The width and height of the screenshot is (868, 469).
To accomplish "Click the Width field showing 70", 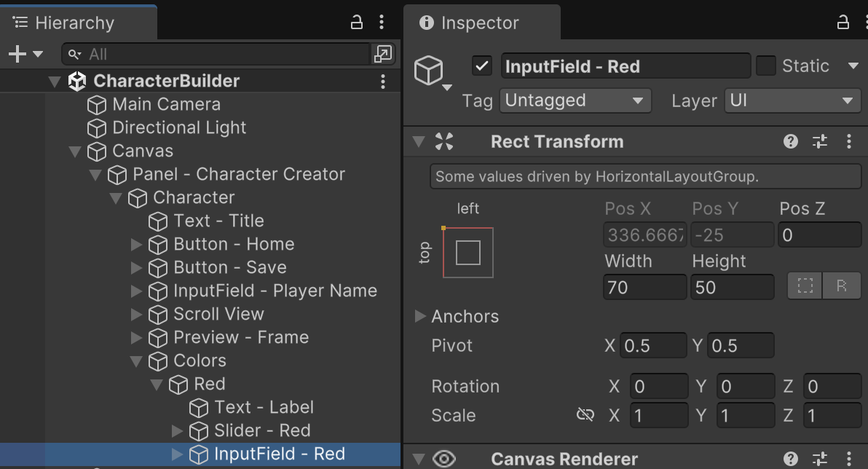I will pos(644,287).
